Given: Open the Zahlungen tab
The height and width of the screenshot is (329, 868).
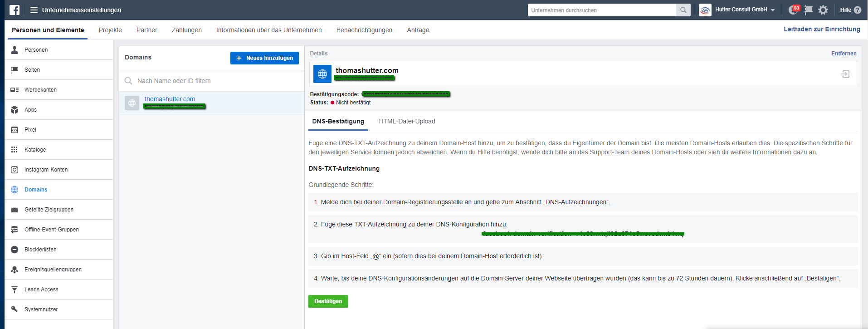Looking at the screenshot, I should [187, 30].
